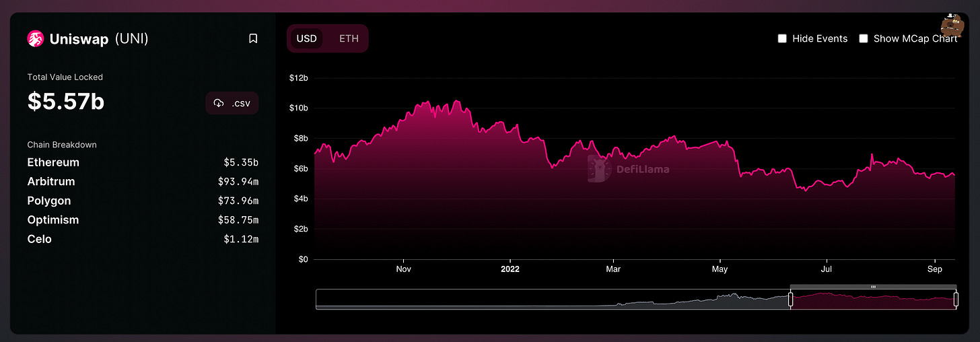Click the Total Value Locked label
The height and width of the screenshot is (342, 980).
coord(65,77)
